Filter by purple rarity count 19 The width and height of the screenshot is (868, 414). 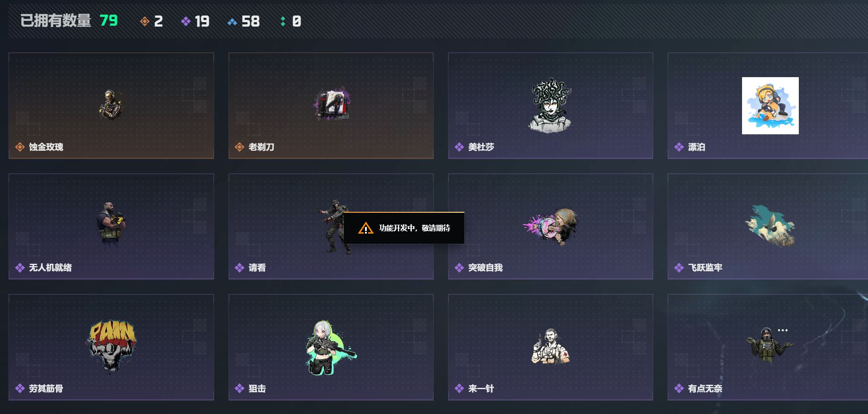(x=195, y=21)
